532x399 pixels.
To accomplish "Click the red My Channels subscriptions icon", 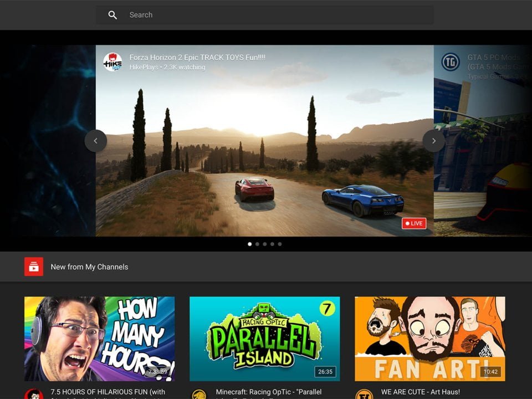I will pos(34,267).
